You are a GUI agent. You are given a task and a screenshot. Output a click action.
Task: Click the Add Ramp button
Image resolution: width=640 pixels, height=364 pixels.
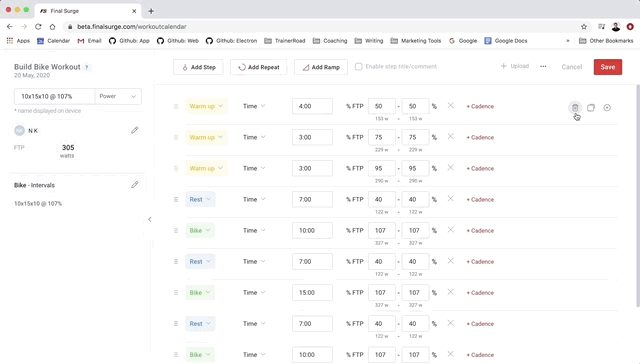click(x=321, y=67)
